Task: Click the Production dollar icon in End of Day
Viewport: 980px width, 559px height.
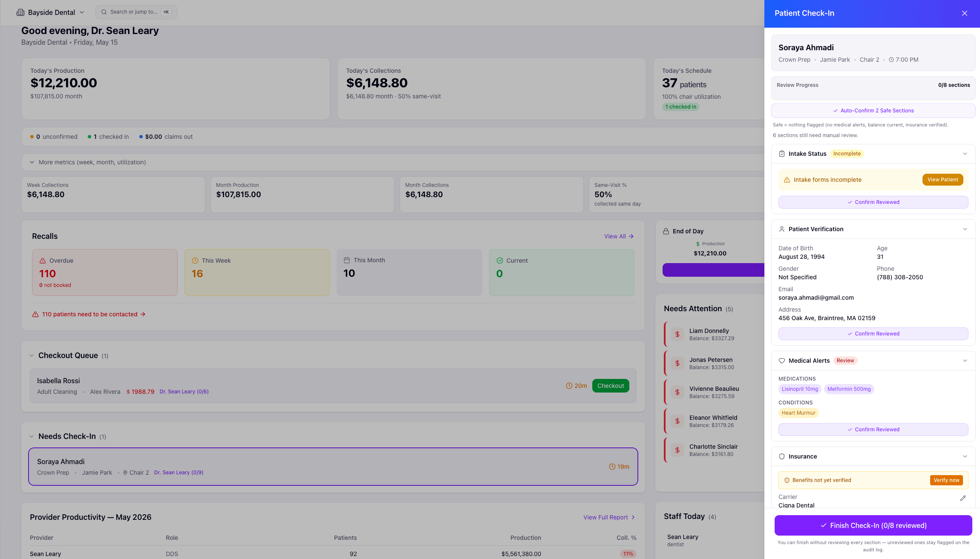Action: (698, 244)
